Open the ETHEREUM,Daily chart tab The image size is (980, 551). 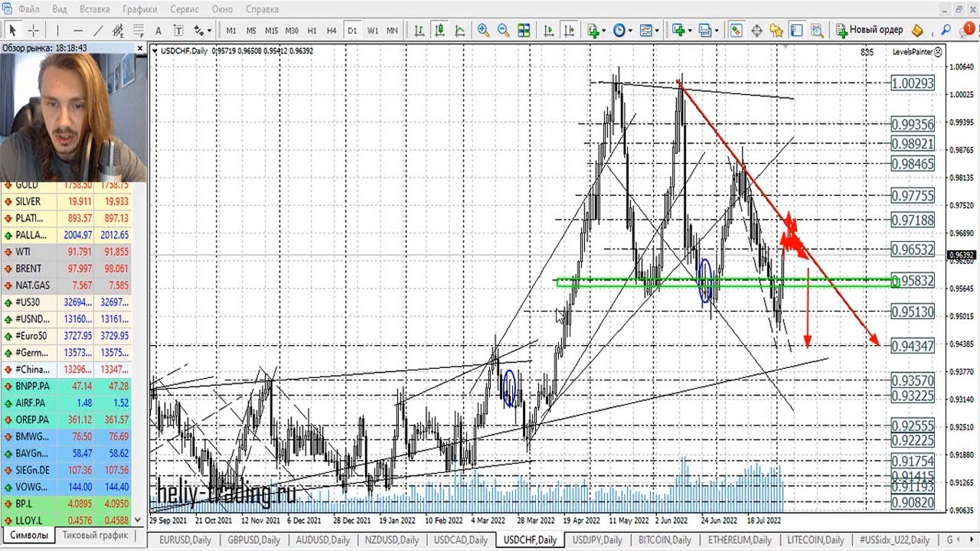(x=740, y=540)
